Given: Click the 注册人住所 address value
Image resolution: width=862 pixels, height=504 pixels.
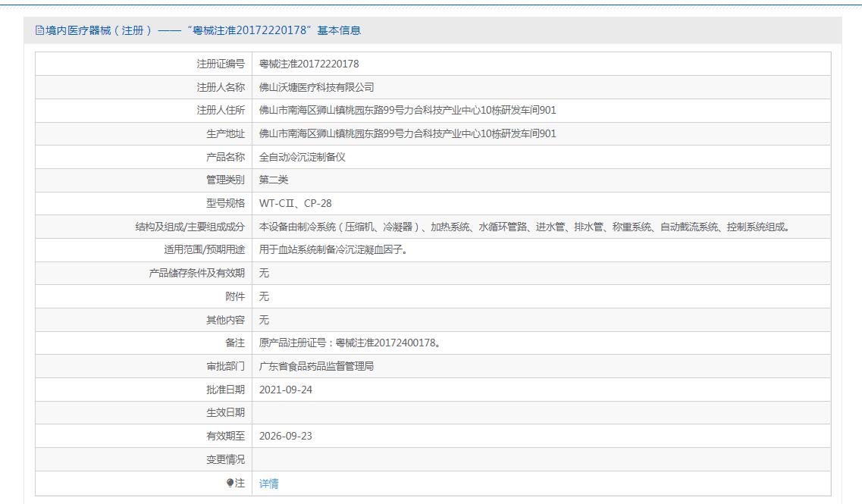Looking at the screenshot, I should point(407,111).
